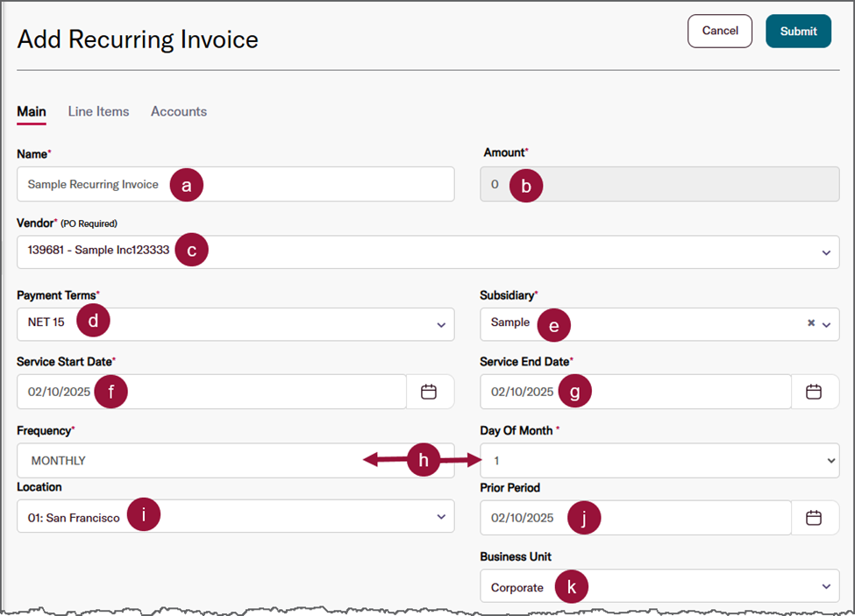This screenshot has width=855, height=616.
Task: Open the Business Unit dropdown
Action: [x=825, y=586]
